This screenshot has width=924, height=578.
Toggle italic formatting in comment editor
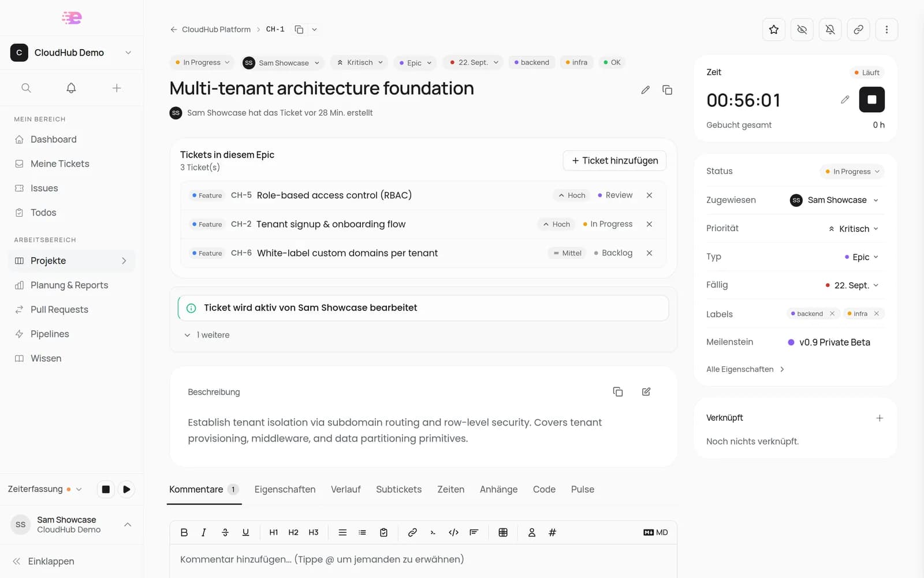[204, 532]
